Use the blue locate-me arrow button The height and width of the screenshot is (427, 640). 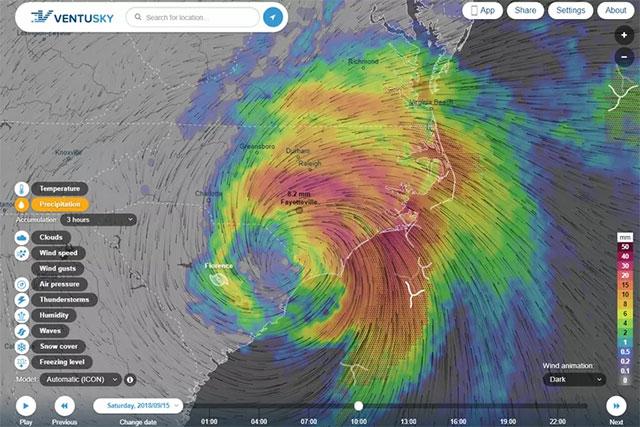point(273,17)
